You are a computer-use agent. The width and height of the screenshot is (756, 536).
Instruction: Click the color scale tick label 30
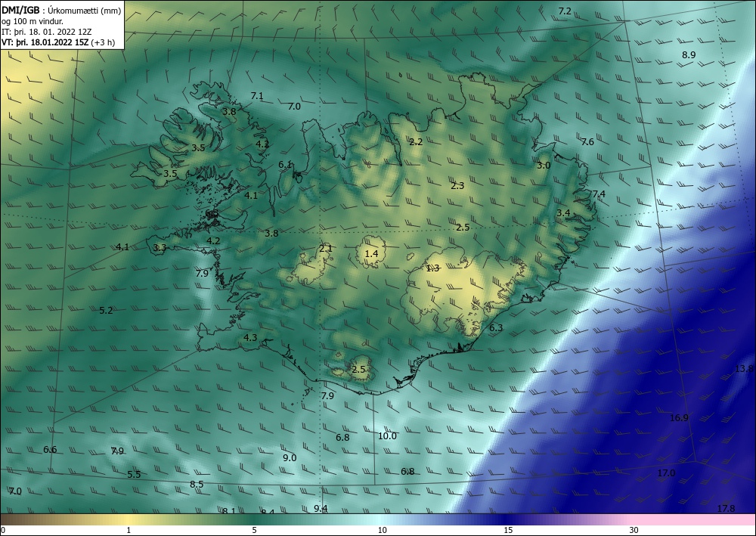tap(634, 531)
